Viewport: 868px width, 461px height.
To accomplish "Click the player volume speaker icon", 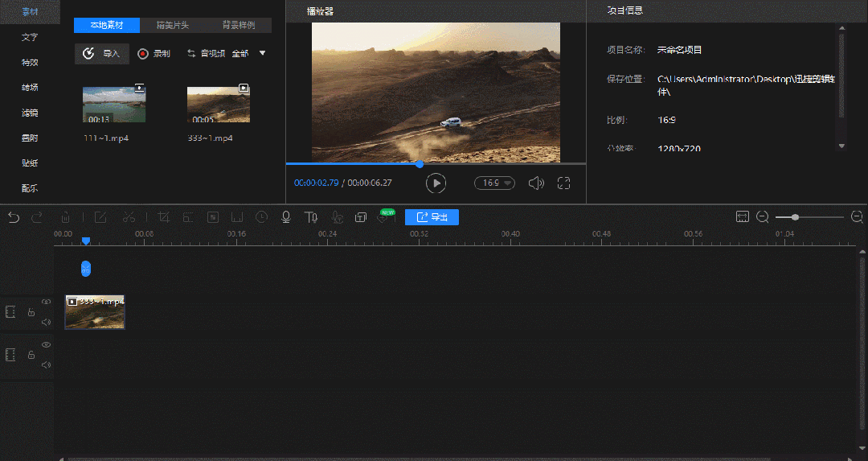I will coord(536,183).
